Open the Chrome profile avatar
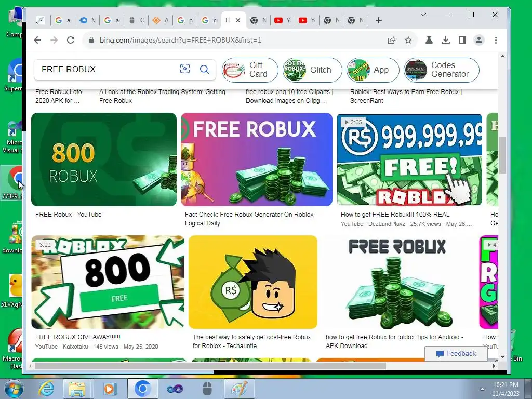This screenshot has height=399, width=532. pyautogui.click(x=478, y=40)
